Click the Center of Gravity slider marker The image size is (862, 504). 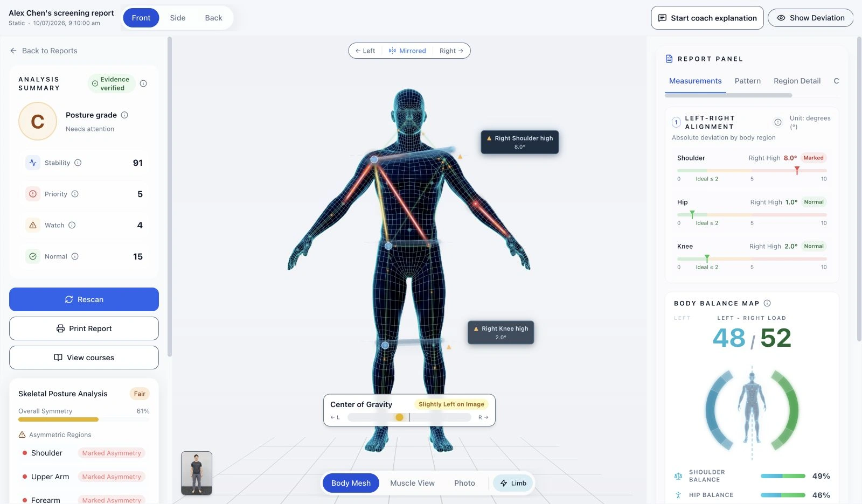399,417
